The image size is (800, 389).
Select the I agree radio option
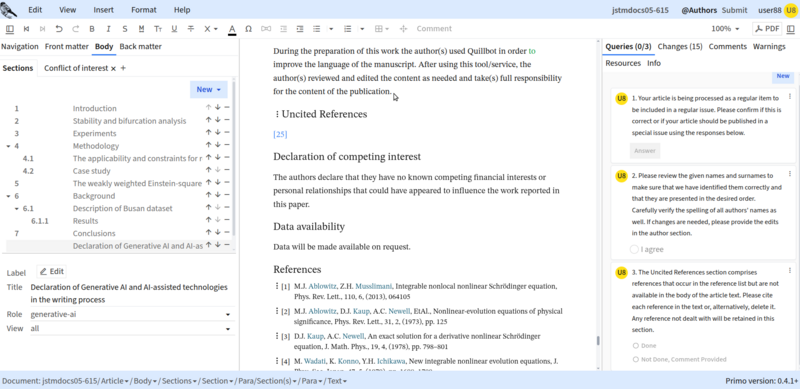tap(634, 249)
